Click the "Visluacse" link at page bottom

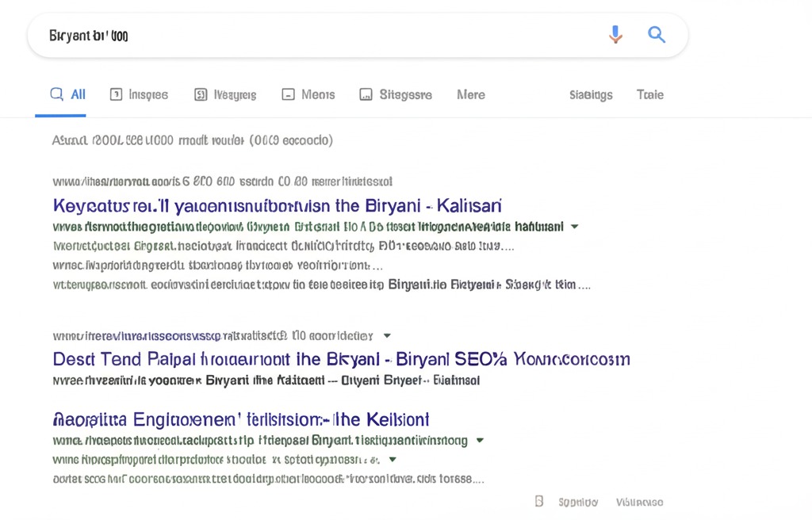639,502
